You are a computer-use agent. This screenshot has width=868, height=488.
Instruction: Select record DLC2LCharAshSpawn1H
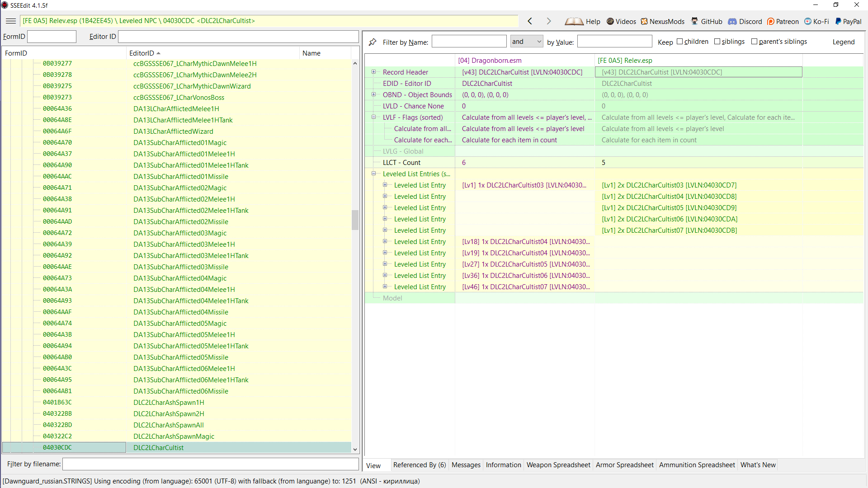169,403
